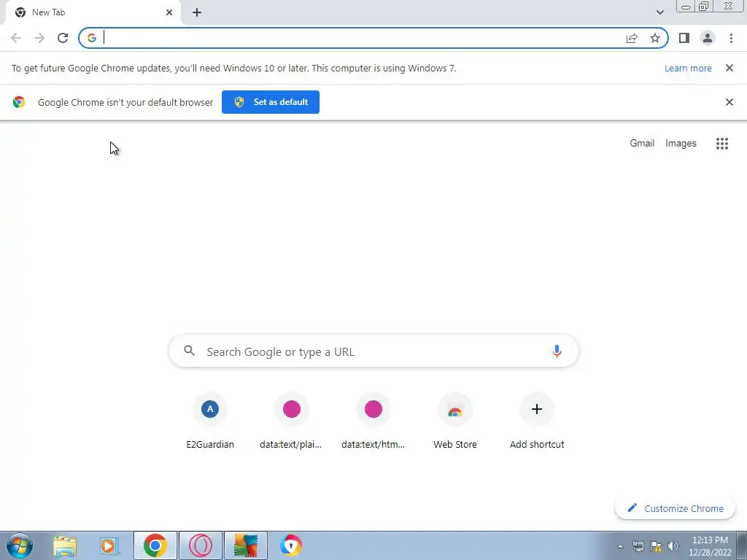Click the magnifier icon in search box
747x560 pixels.
click(x=189, y=351)
